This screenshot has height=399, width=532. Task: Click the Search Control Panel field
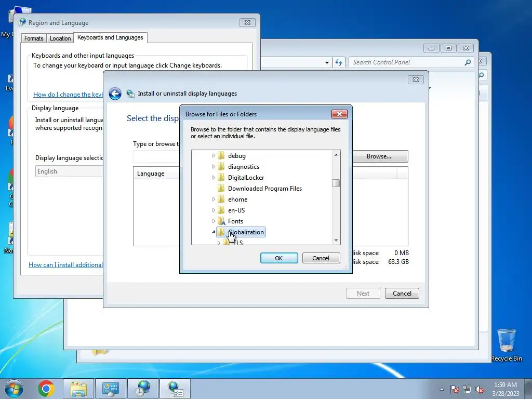407,62
